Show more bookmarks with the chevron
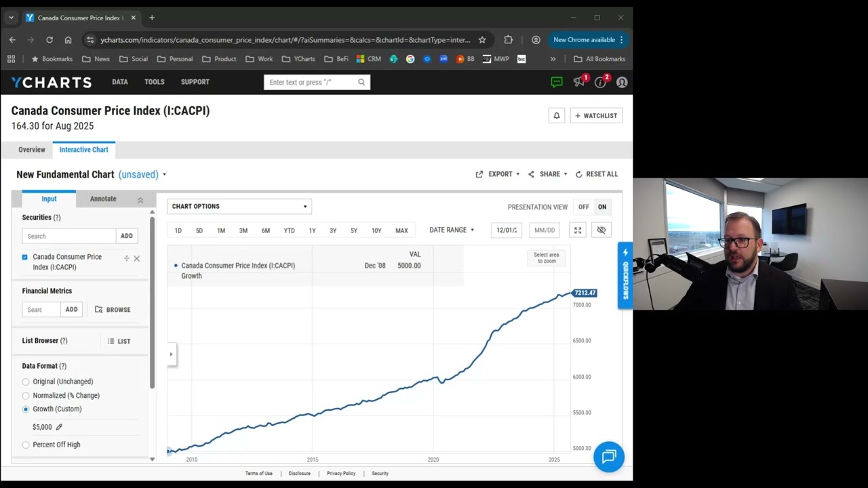 point(553,59)
